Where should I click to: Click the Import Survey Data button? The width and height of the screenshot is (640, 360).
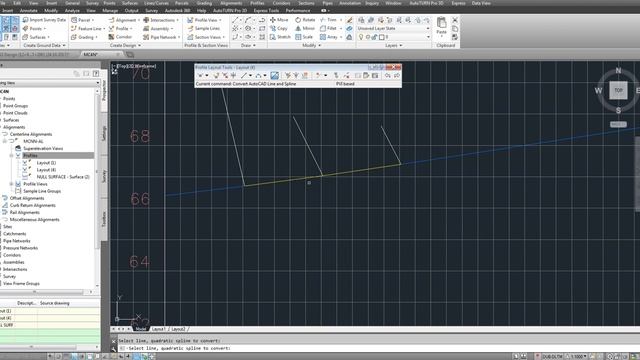coord(44,20)
